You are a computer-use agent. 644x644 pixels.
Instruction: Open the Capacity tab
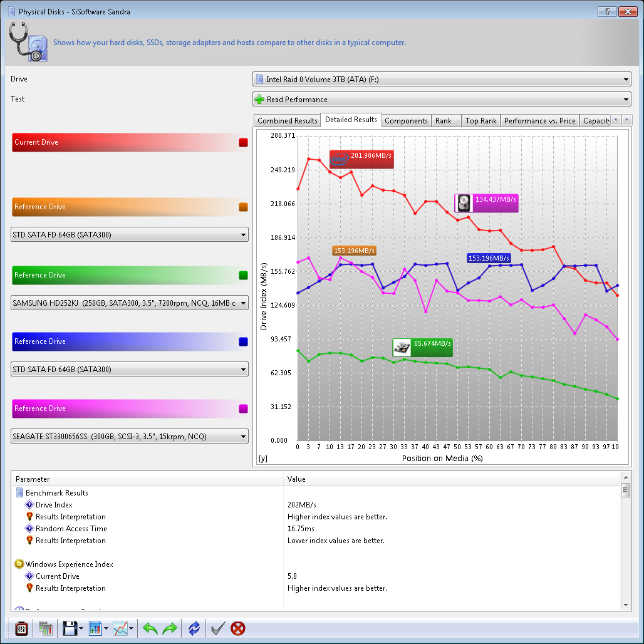pyautogui.click(x=596, y=121)
